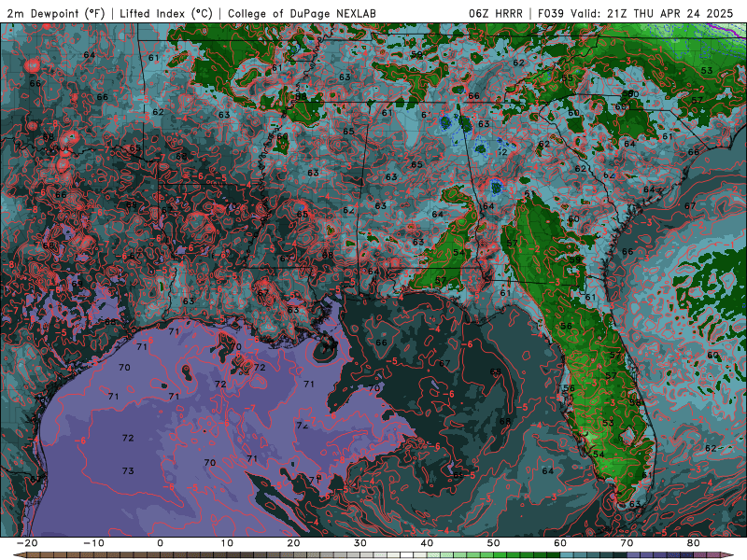Click the "F039" forecast hour text
Screen dimensions: 747x560
552,14
